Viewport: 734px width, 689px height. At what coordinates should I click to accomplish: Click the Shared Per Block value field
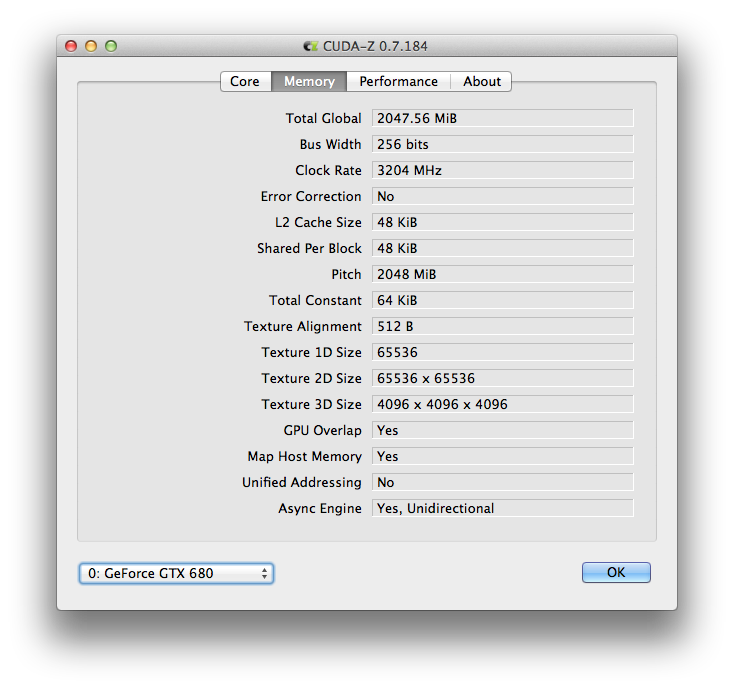point(503,248)
